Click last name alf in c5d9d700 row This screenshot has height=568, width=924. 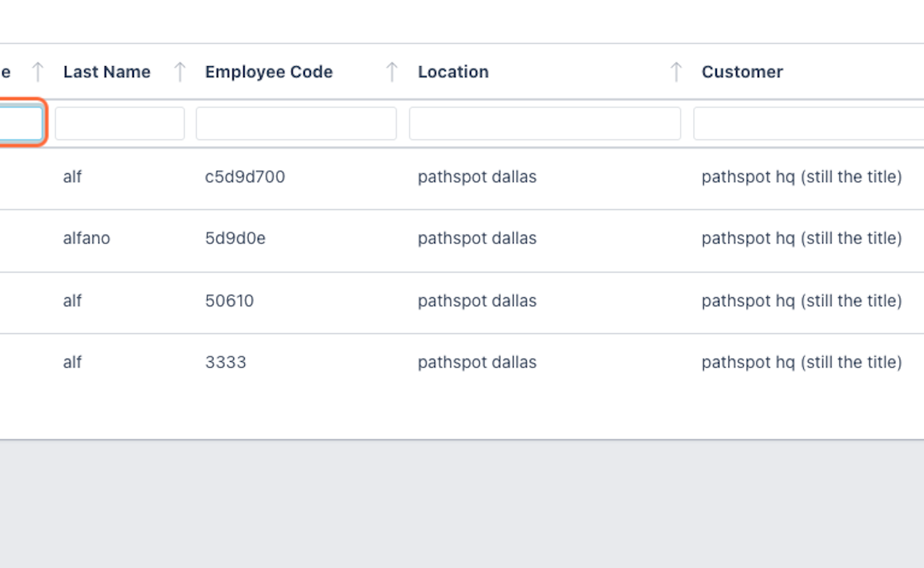coord(72,177)
